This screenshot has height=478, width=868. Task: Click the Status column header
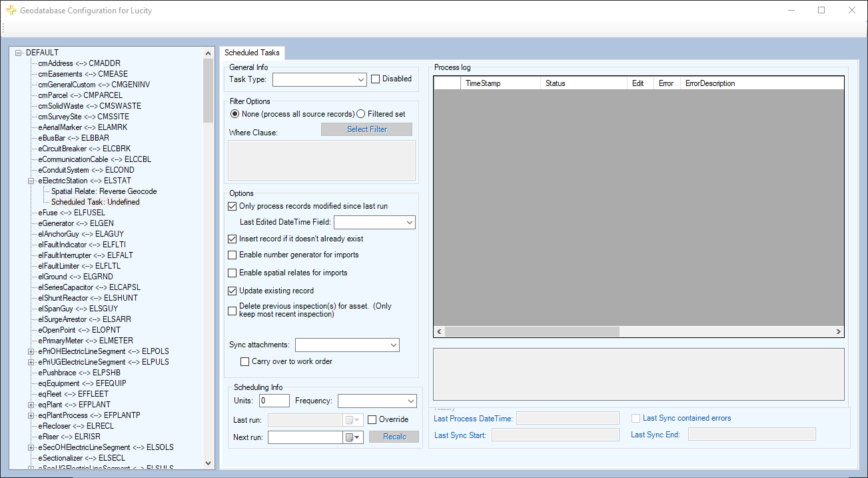(x=584, y=83)
